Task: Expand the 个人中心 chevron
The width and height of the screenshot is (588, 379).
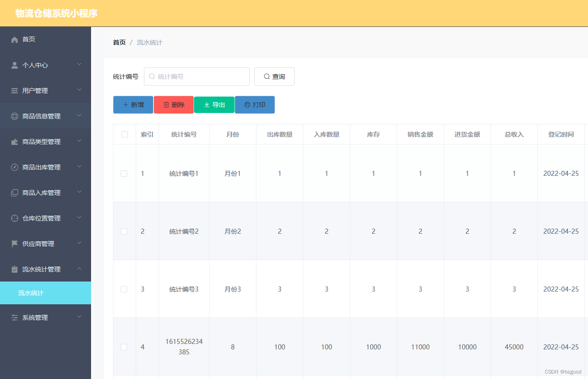Action: 79,65
